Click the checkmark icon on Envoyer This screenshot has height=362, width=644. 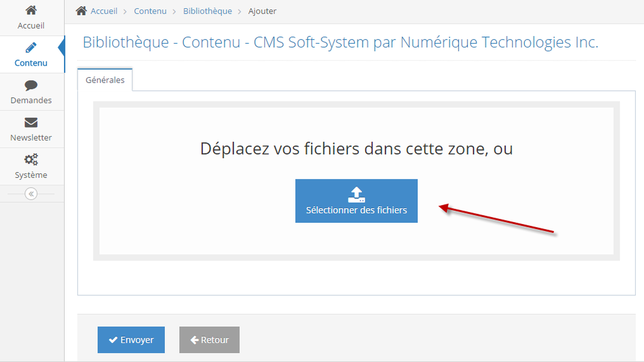coord(113,340)
